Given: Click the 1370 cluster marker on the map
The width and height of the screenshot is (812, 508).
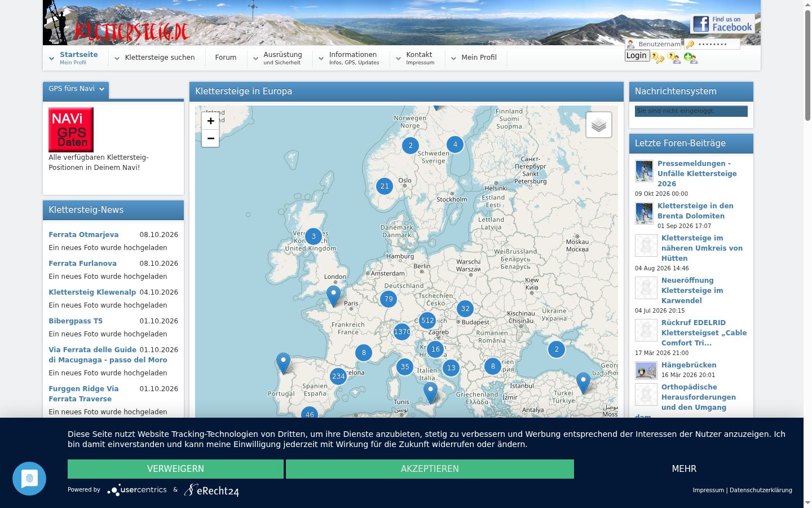Looking at the screenshot, I should pos(402,331).
